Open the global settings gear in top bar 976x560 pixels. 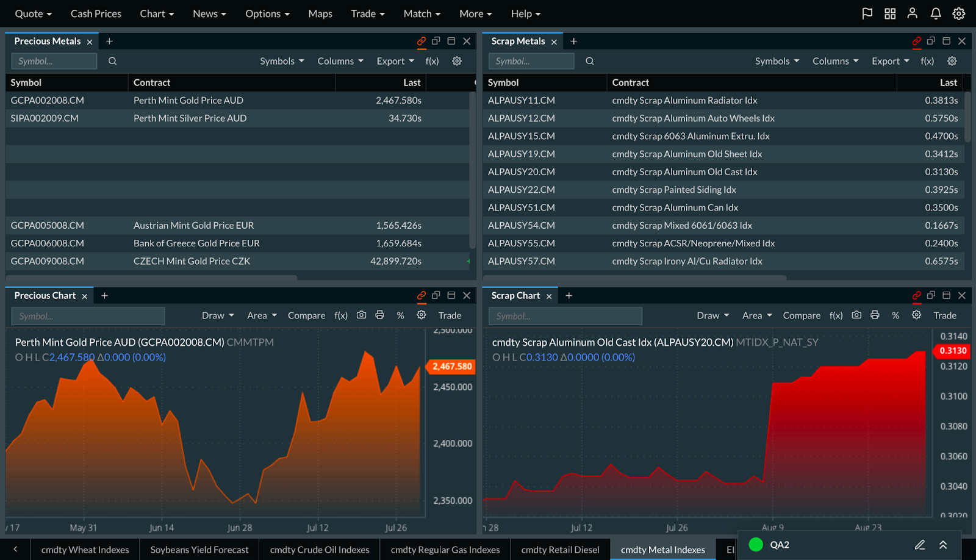coord(959,13)
